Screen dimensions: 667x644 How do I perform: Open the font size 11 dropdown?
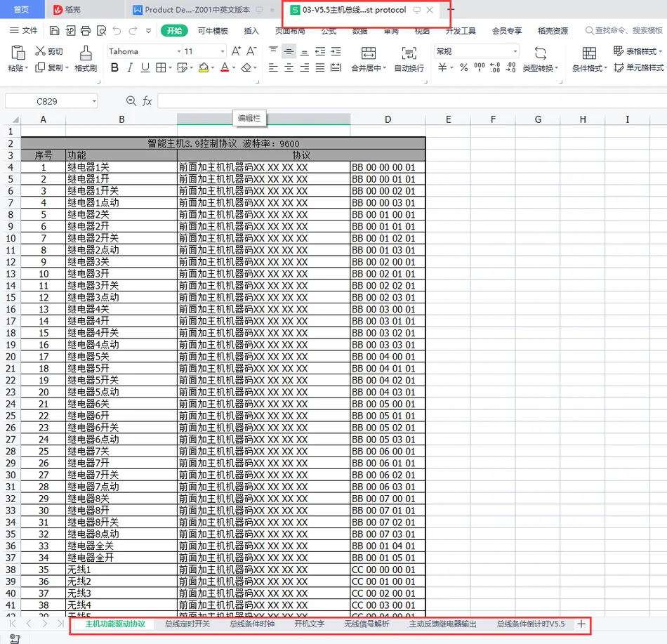[x=223, y=51]
